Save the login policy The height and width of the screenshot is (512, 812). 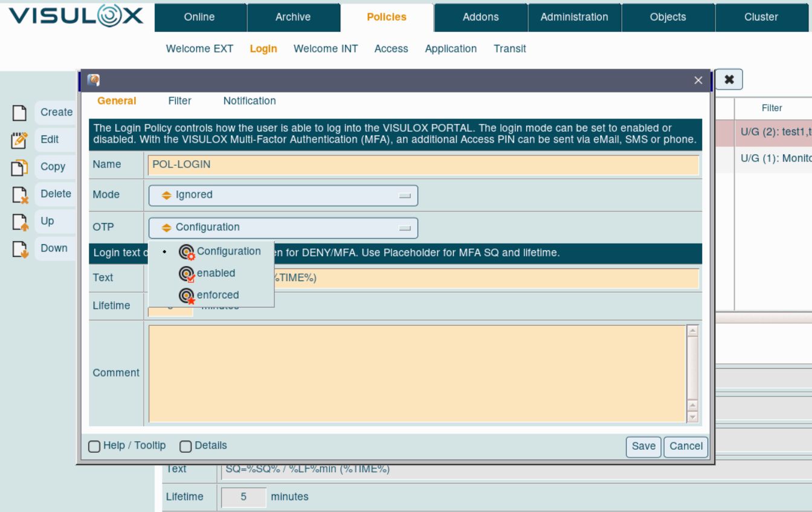(643, 446)
